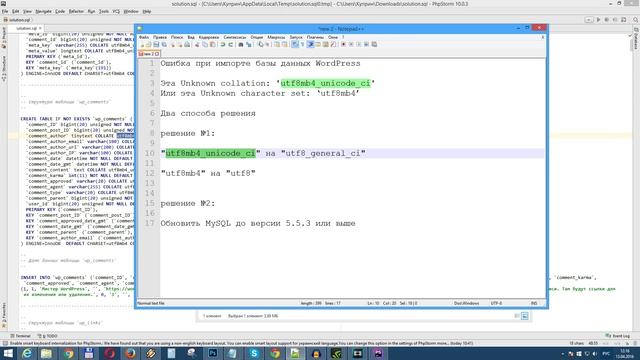Click the Print icon in Notepad++ toolbar
640x360 pixels.
coord(187,44)
